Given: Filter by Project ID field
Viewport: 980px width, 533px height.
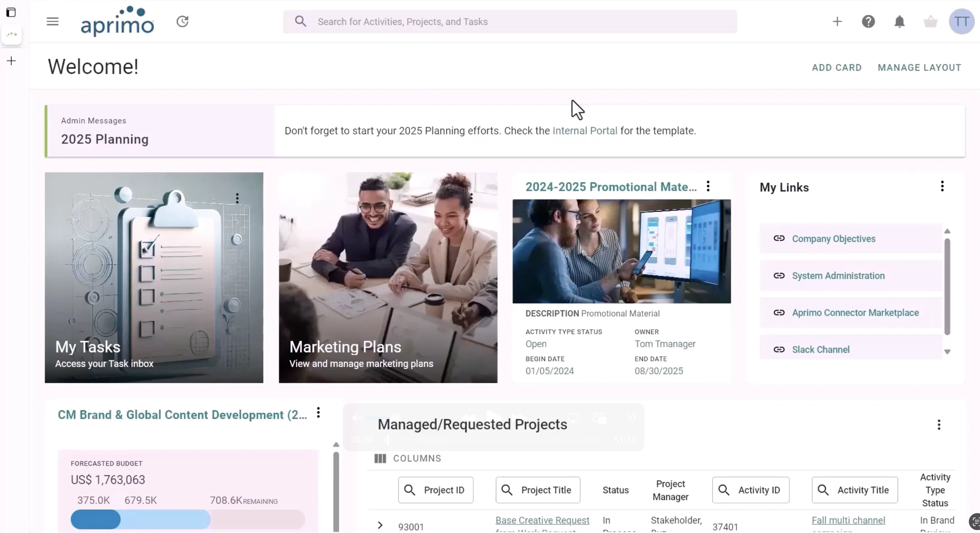Looking at the screenshot, I should 436,490.
